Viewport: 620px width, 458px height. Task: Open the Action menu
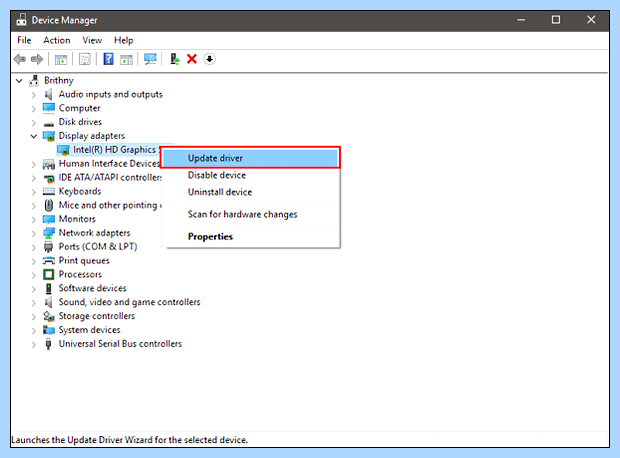click(x=57, y=40)
